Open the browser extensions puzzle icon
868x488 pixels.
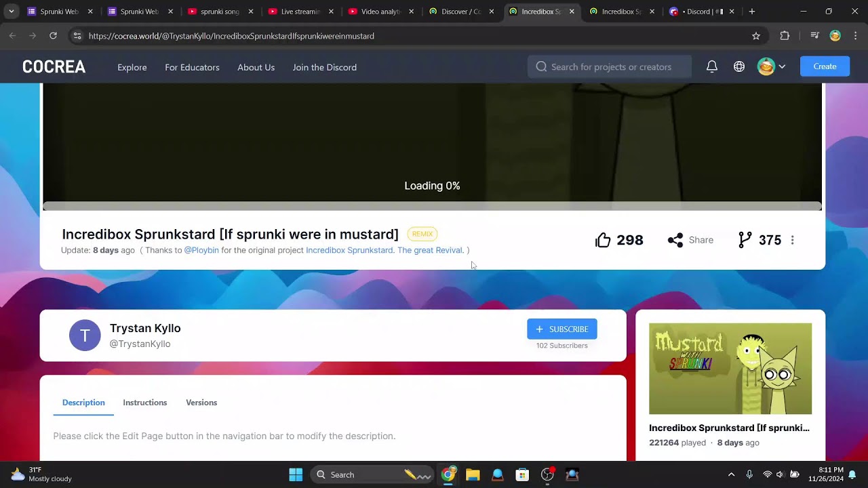click(x=785, y=36)
